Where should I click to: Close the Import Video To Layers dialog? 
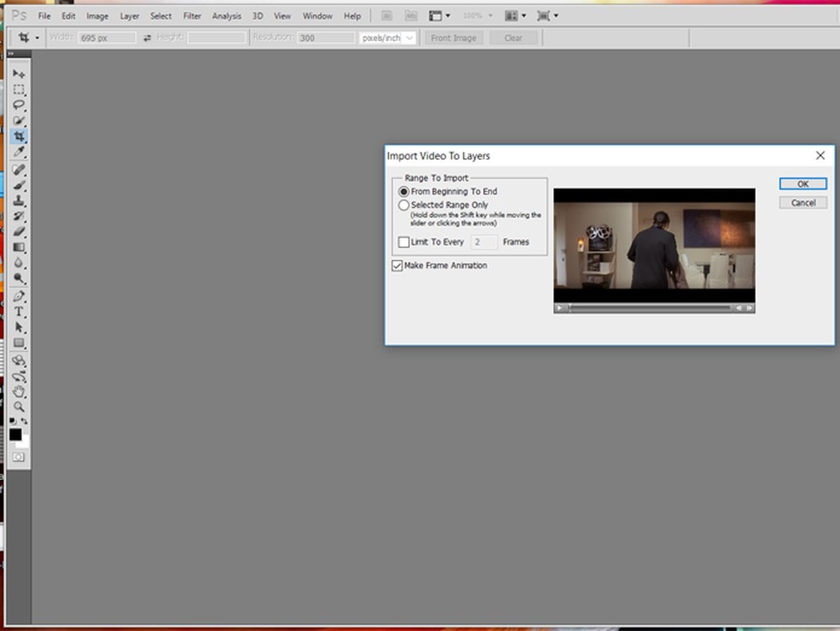(x=820, y=155)
